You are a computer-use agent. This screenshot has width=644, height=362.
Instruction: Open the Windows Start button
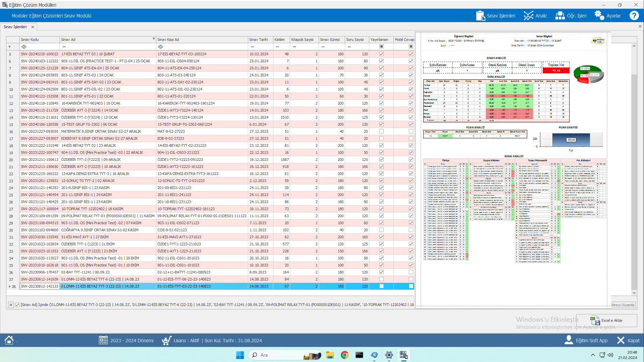pos(240,355)
